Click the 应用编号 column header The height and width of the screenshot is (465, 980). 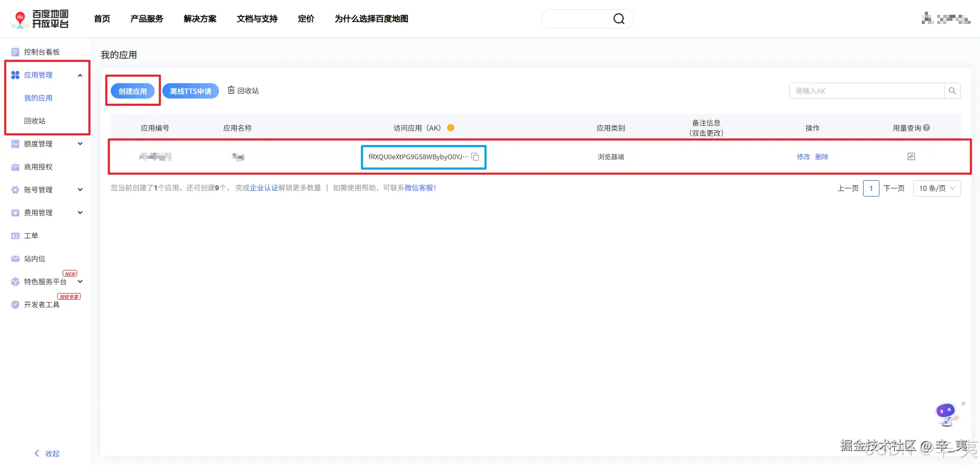155,128
